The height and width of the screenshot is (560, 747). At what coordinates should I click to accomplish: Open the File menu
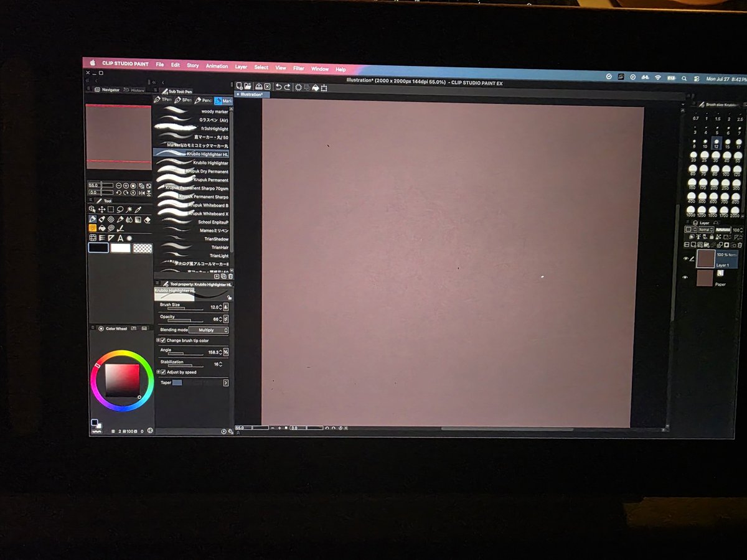(x=160, y=65)
